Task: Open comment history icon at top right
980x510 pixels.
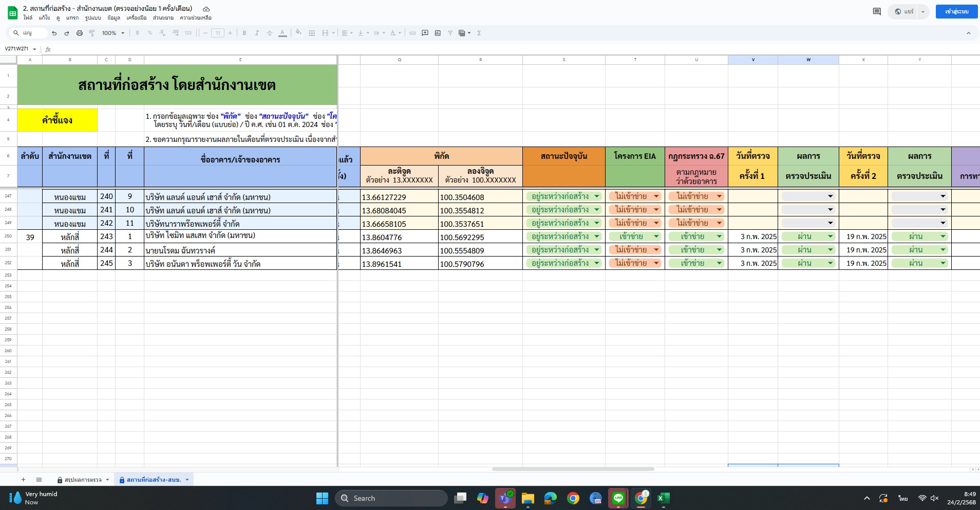Action: (877, 11)
